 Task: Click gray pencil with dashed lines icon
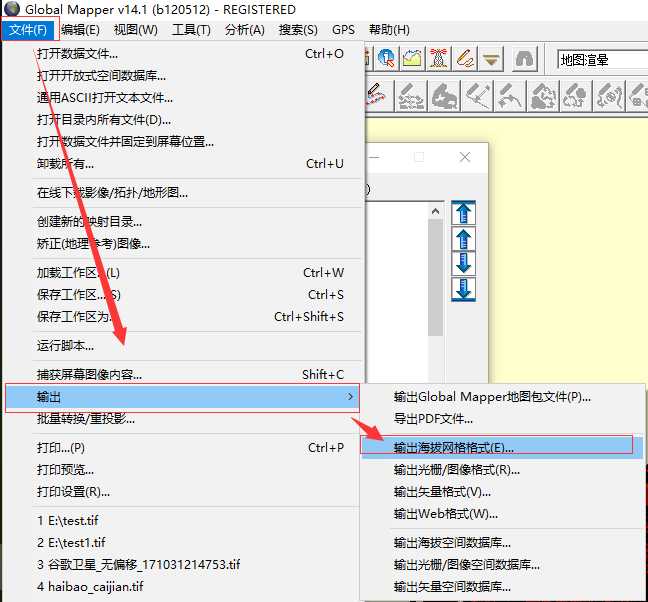[411, 96]
